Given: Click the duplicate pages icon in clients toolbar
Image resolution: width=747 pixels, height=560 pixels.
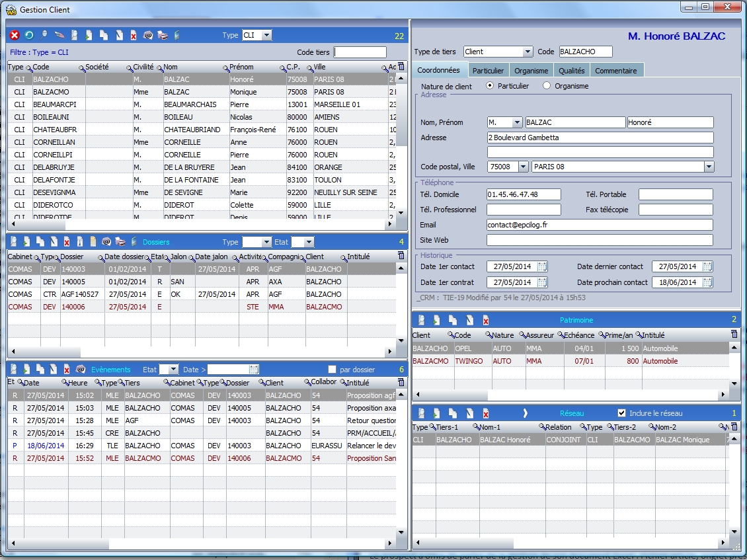Looking at the screenshot, I should [104, 35].
